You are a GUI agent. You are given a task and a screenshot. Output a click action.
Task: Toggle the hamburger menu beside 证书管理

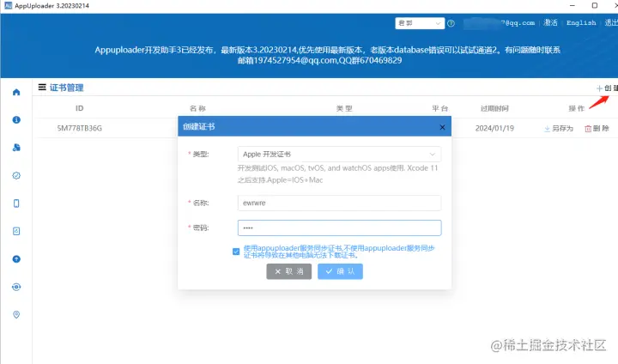(42, 88)
